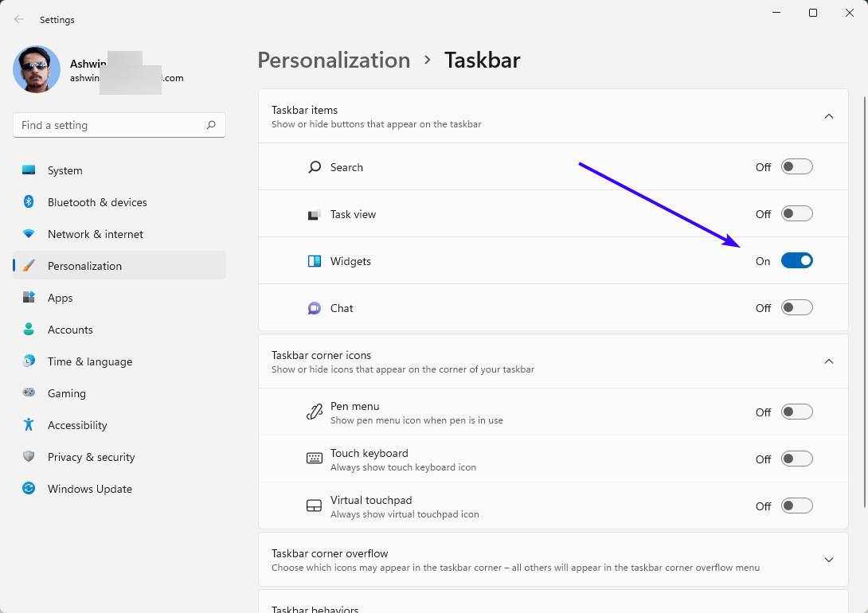The image size is (868, 613).
Task: Enable the Chat taskbar toggle
Action: point(796,307)
